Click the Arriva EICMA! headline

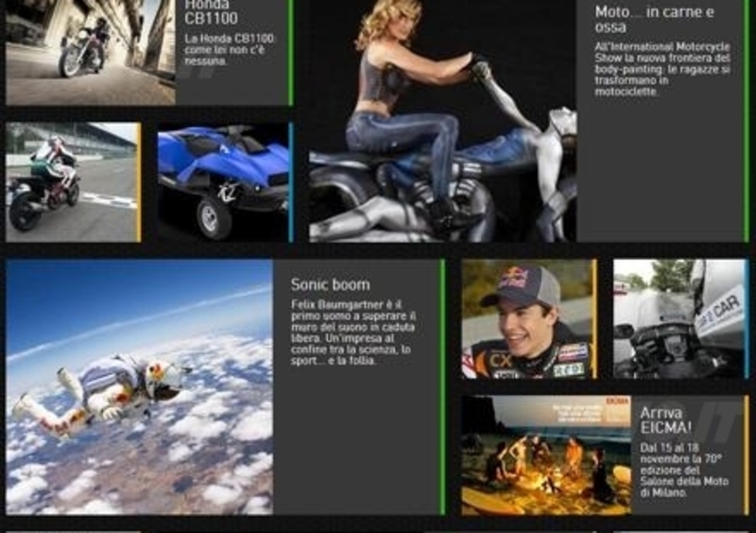coord(665,421)
